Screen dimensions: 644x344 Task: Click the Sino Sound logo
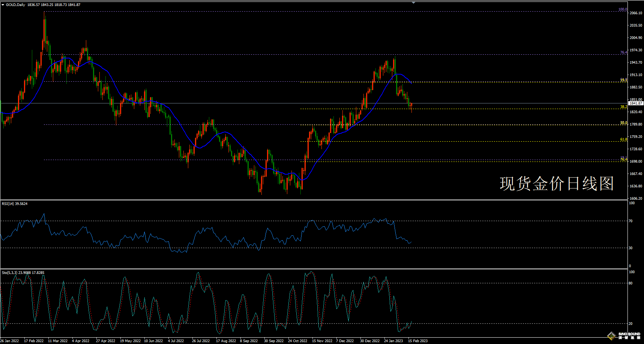point(624,335)
